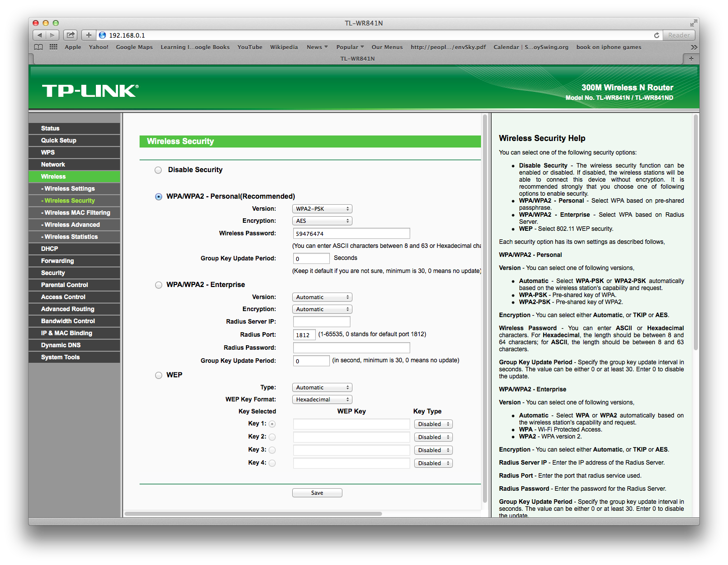Open Wireless Statistics submenu item
The height and width of the screenshot is (565, 728).
(74, 237)
